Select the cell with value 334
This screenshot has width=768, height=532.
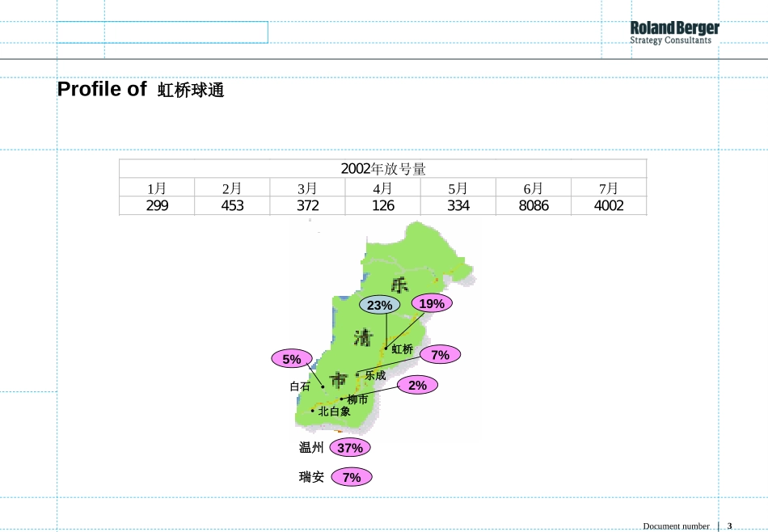click(458, 205)
